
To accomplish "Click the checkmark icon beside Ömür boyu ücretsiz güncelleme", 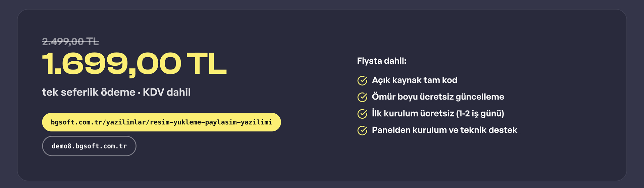I will click(x=362, y=97).
